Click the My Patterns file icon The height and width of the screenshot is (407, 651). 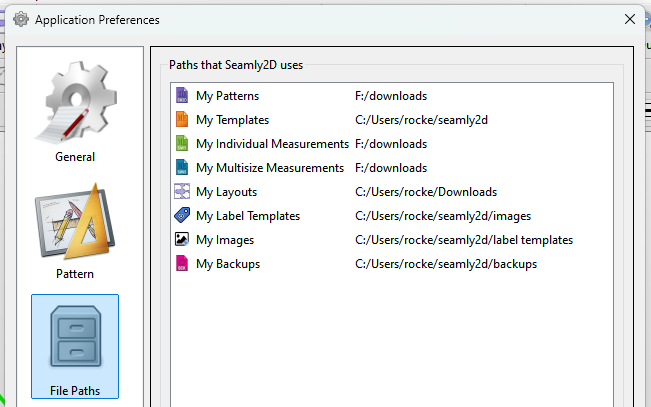click(x=181, y=96)
